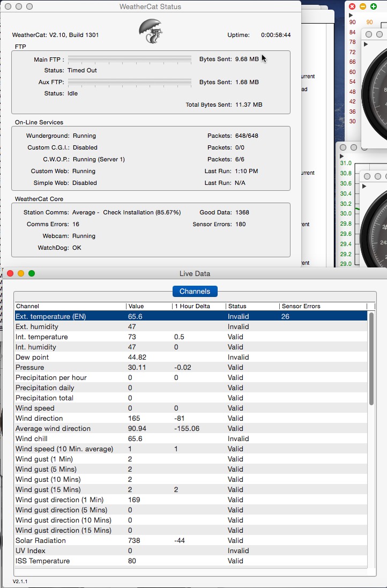Select the Int. humidity row
This screenshot has width=387, height=588.
pos(191,347)
